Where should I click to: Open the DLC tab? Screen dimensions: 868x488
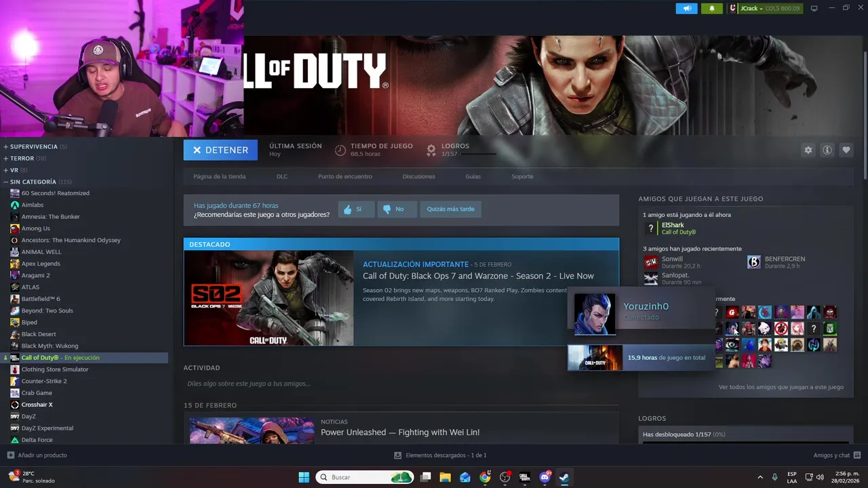282,176
